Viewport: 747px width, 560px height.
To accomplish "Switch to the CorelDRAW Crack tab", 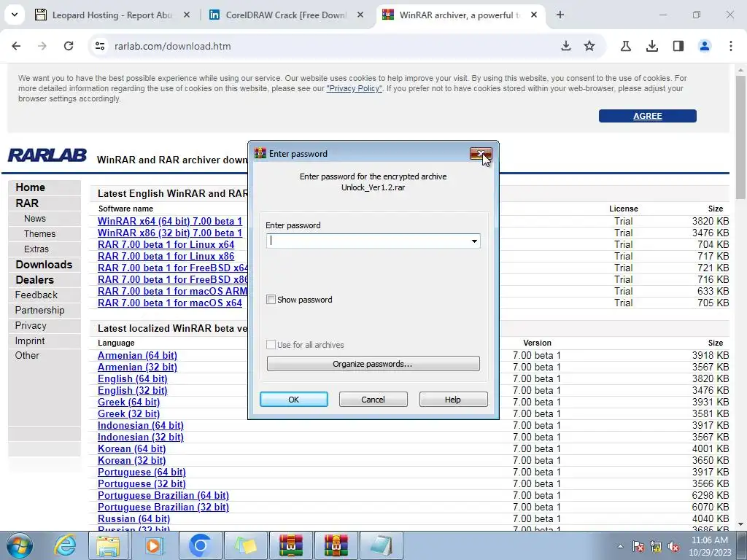I will pos(286,15).
